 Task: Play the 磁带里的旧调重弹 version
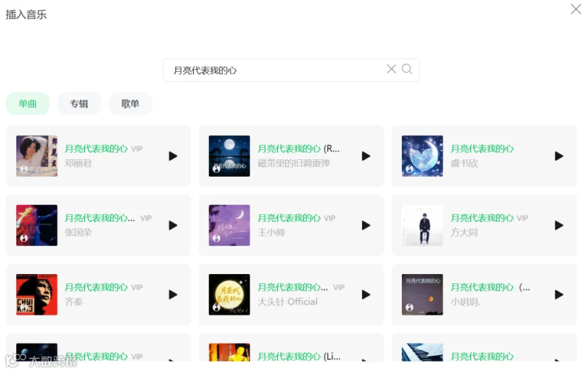366,156
